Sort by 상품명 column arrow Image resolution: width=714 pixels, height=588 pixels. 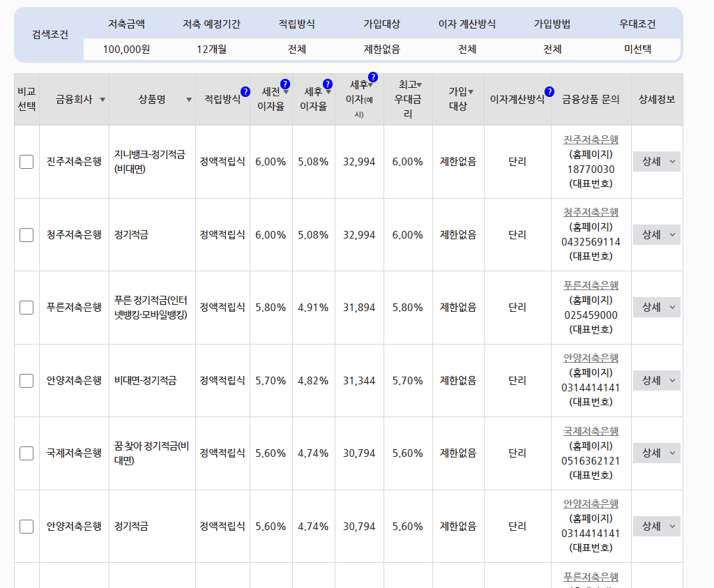(189, 100)
